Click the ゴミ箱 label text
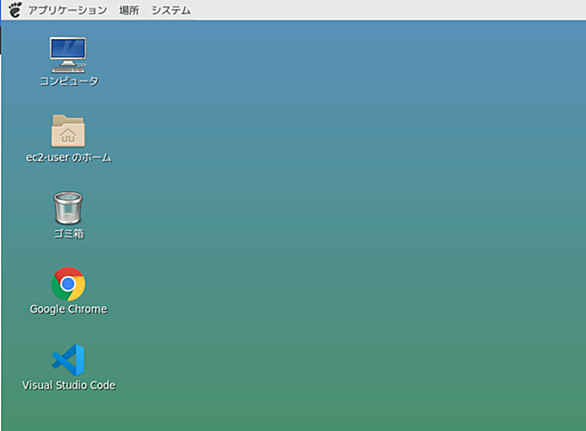 coord(69,234)
